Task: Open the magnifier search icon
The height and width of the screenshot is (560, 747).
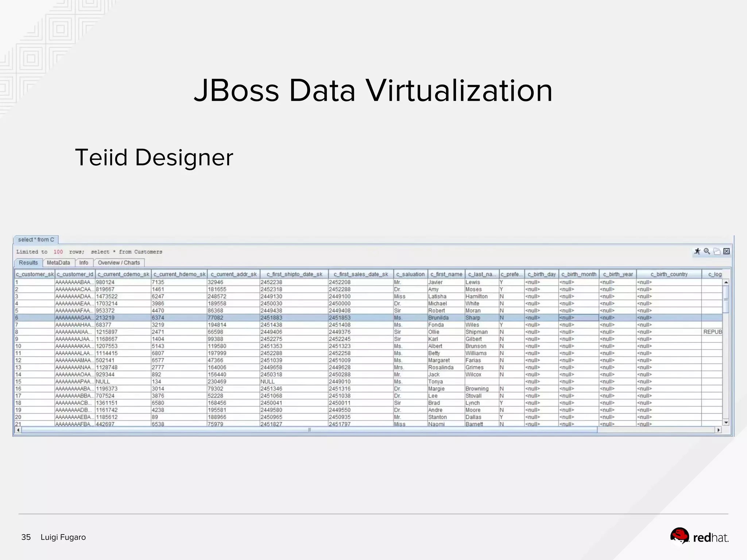Action: tap(707, 251)
